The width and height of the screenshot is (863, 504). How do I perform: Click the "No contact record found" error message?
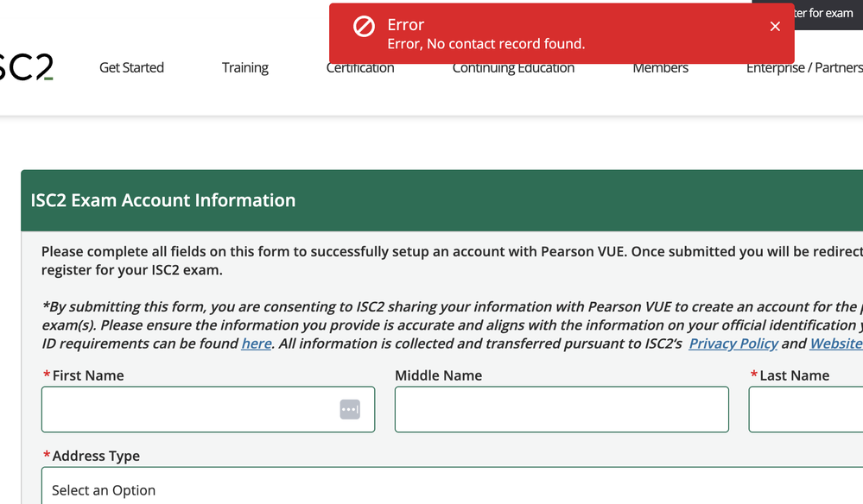click(485, 44)
